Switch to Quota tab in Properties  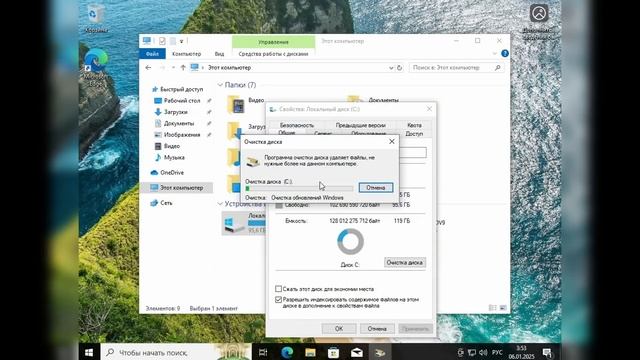coord(414,125)
